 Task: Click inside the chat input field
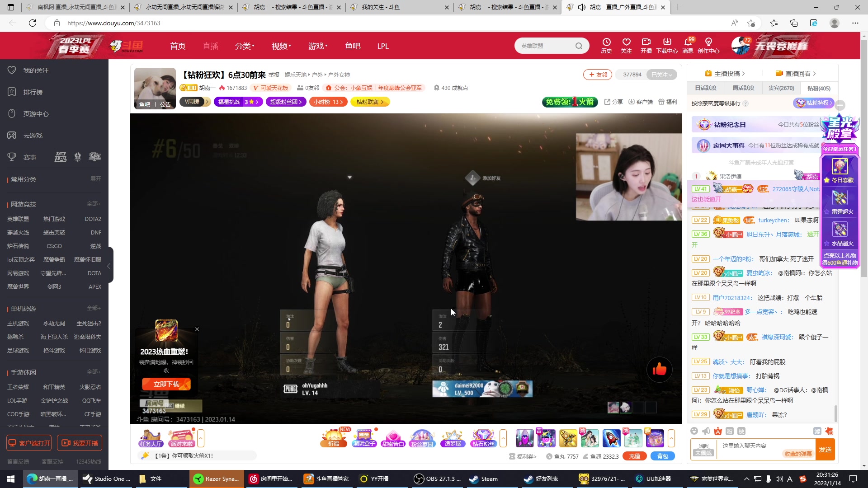click(x=766, y=450)
